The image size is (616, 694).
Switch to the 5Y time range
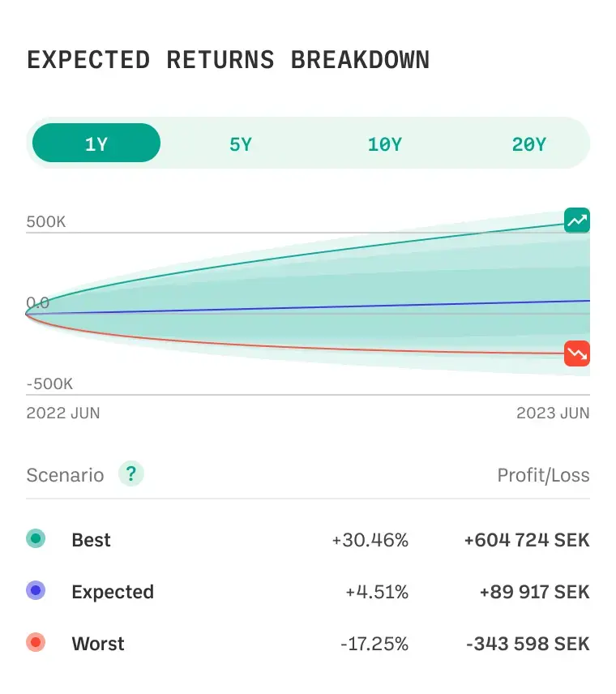pyautogui.click(x=241, y=144)
